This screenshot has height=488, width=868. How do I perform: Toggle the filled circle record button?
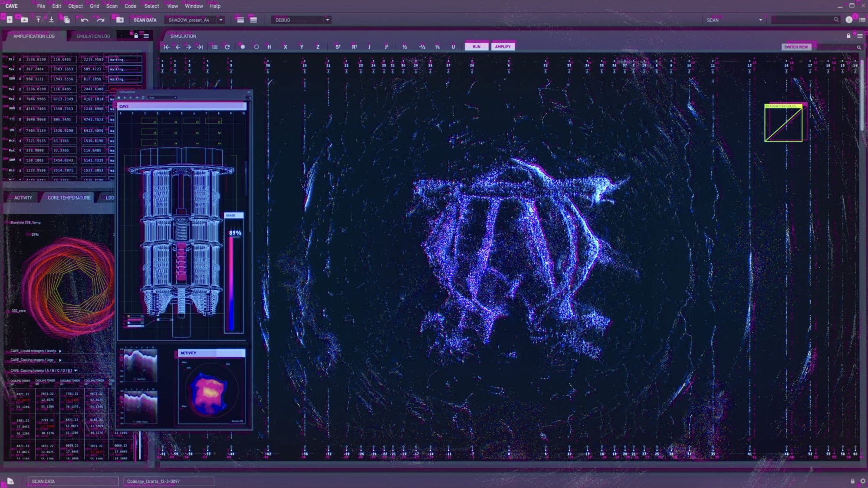pyautogui.click(x=243, y=47)
